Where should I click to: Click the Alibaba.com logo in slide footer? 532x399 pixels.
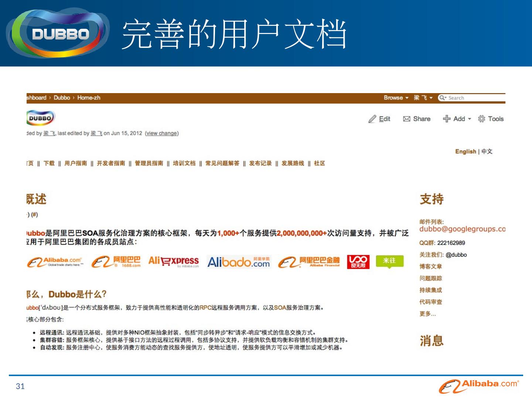click(x=479, y=386)
